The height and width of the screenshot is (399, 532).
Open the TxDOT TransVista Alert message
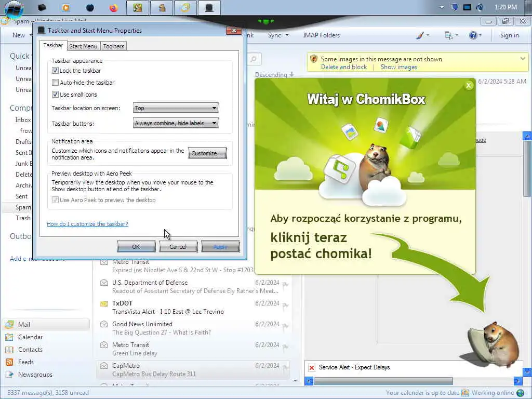point(193,308)
